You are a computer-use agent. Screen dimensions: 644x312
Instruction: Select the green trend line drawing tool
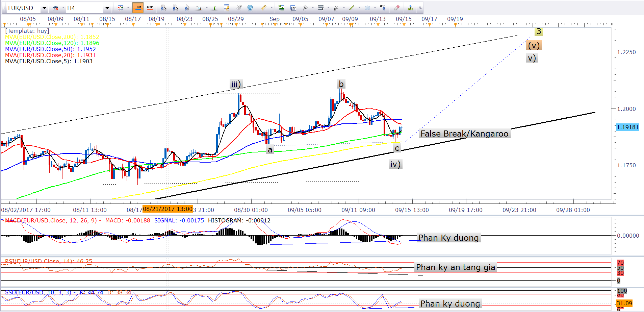(x=352, y=8)
